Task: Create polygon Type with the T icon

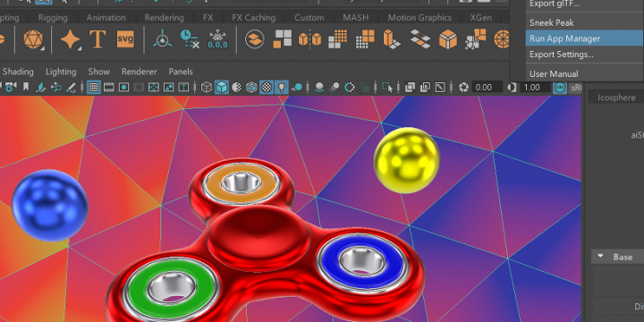Action: point(97,39)
